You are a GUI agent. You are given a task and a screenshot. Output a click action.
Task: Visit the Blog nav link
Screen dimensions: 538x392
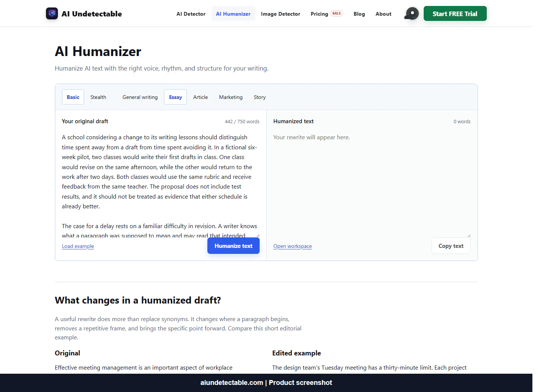click(x=359, y=14)
